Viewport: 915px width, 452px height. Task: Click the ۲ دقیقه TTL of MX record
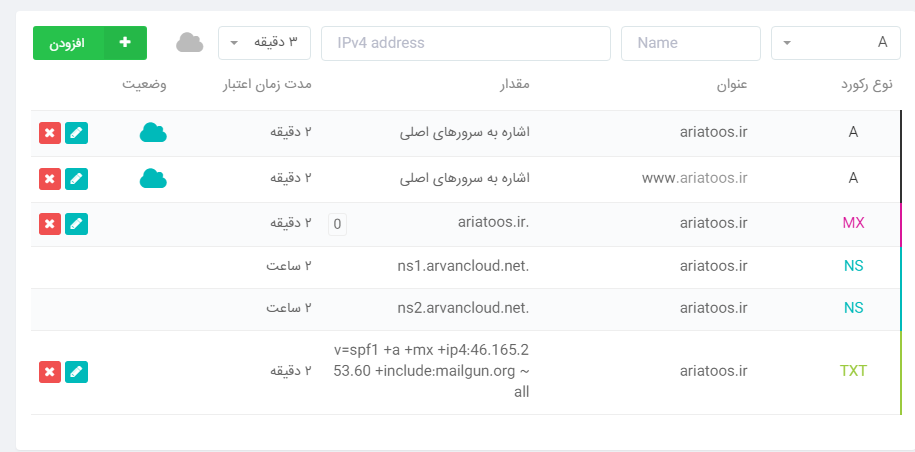pyautogui.click(x=291, y=223)
